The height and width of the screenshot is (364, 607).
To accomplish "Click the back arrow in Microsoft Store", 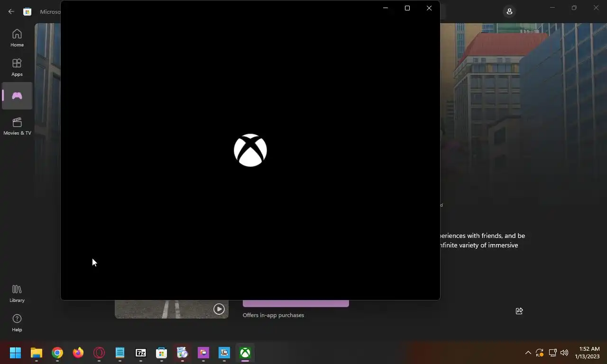I will pos(11,11).
